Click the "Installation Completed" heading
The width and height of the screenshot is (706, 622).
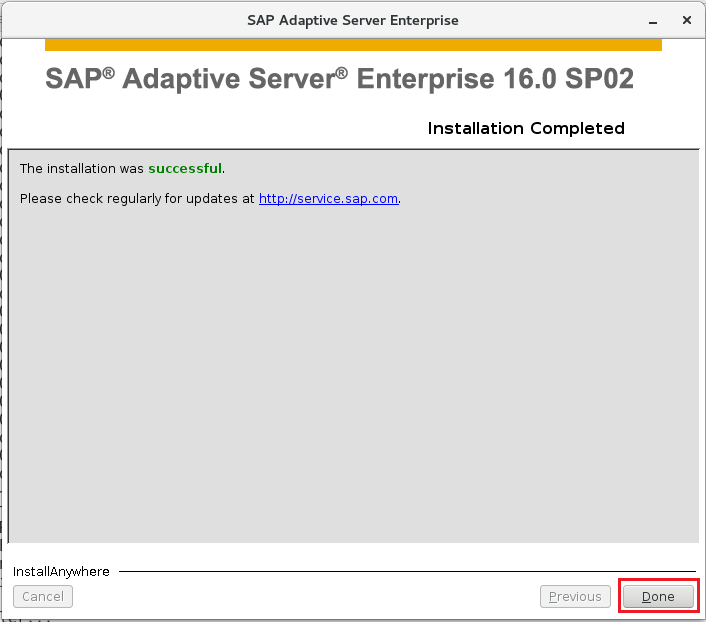[526, 128]
